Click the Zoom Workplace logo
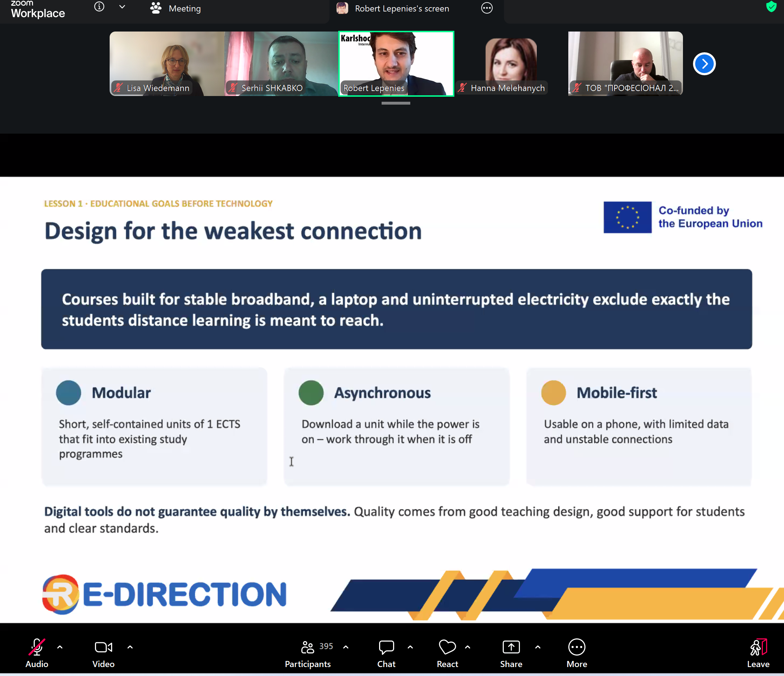 tap(38, 9)
